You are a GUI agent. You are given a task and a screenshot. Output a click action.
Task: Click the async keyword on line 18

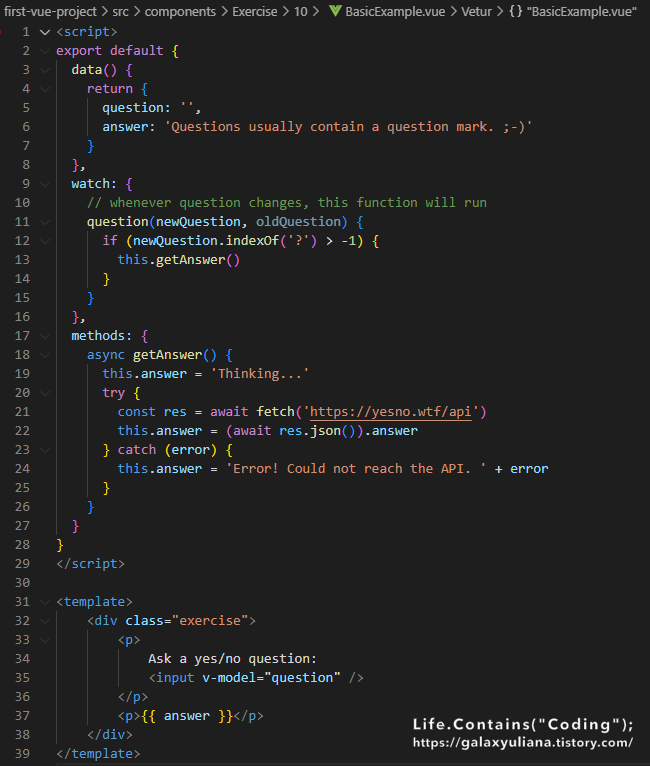coord(105,355)
